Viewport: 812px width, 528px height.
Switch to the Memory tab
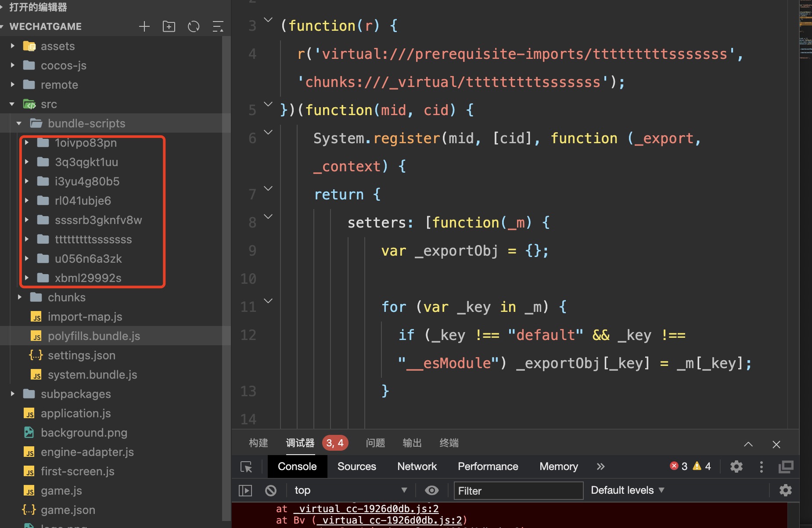click(559, 467)
